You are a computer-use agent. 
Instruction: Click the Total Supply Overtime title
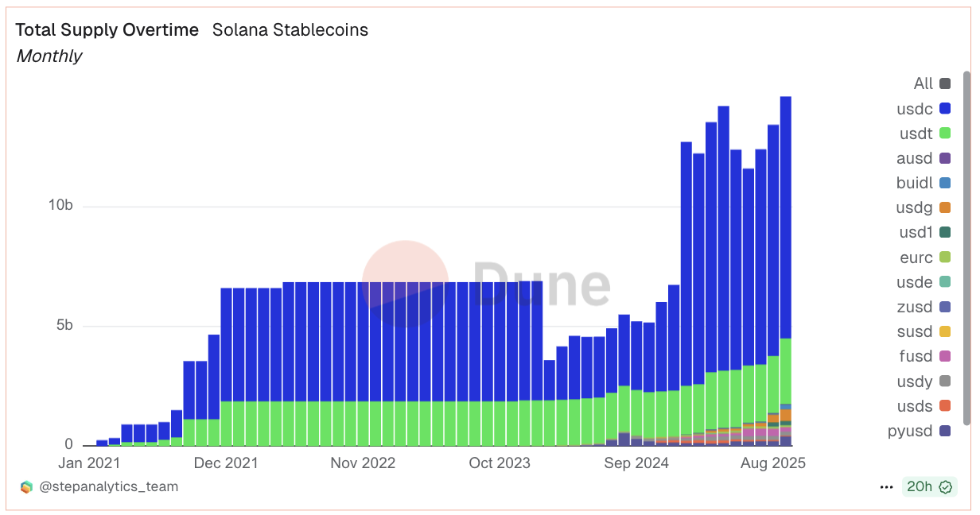tap(107, 30)
